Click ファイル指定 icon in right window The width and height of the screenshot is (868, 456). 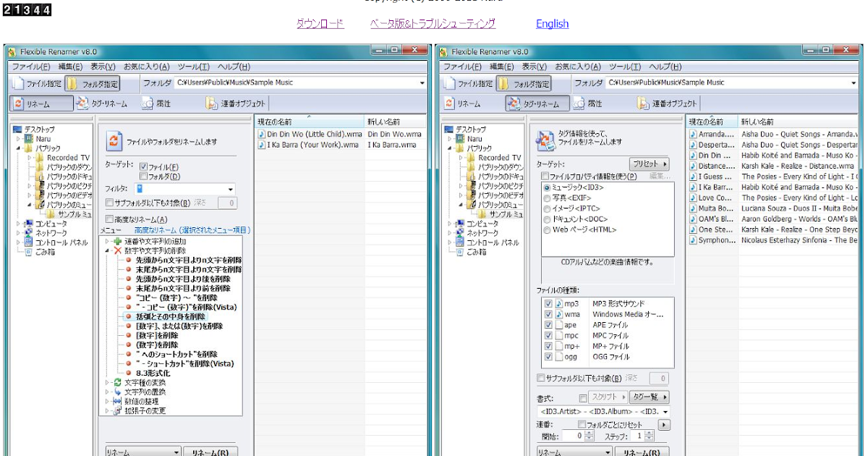tap(449, 83)
